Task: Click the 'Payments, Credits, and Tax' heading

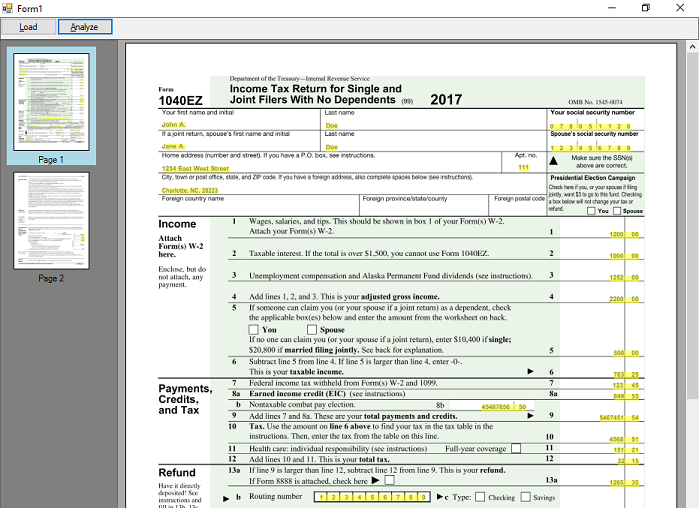Action: (185, 399)
